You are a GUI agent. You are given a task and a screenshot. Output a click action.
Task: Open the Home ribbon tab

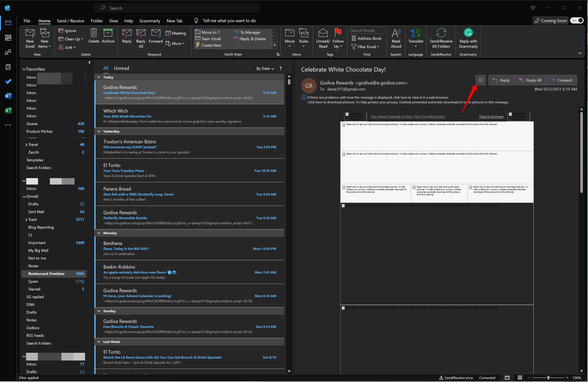click(44, 20)
